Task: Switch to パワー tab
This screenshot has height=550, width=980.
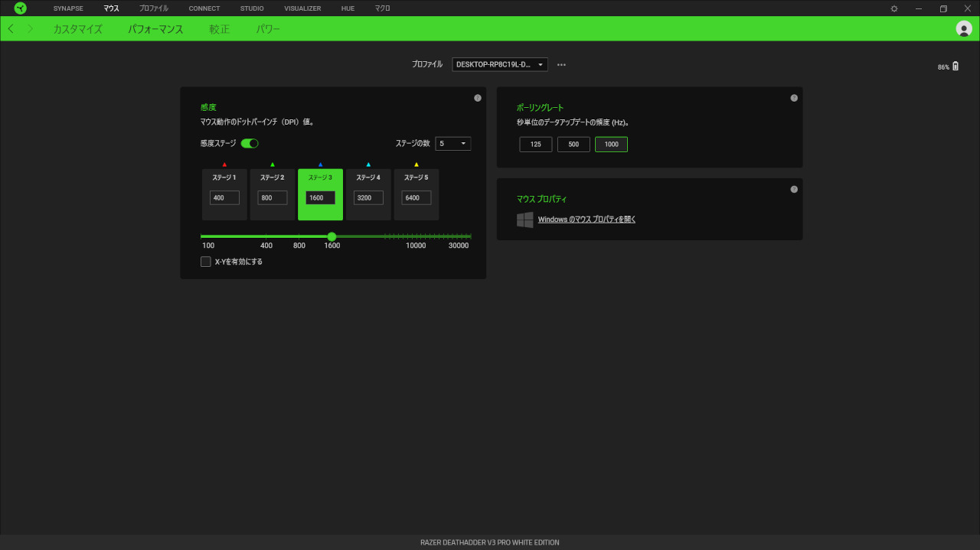Action: tap(268, 29)
